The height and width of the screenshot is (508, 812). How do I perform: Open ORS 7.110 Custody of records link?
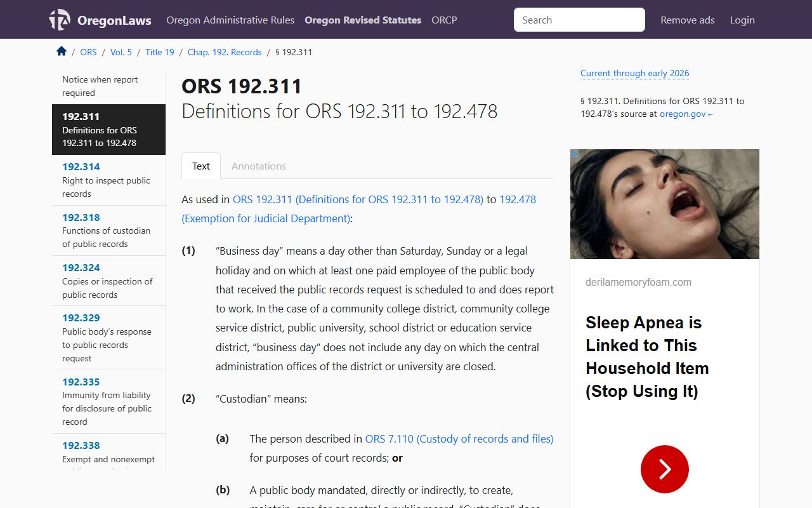[x=459, y=439]
